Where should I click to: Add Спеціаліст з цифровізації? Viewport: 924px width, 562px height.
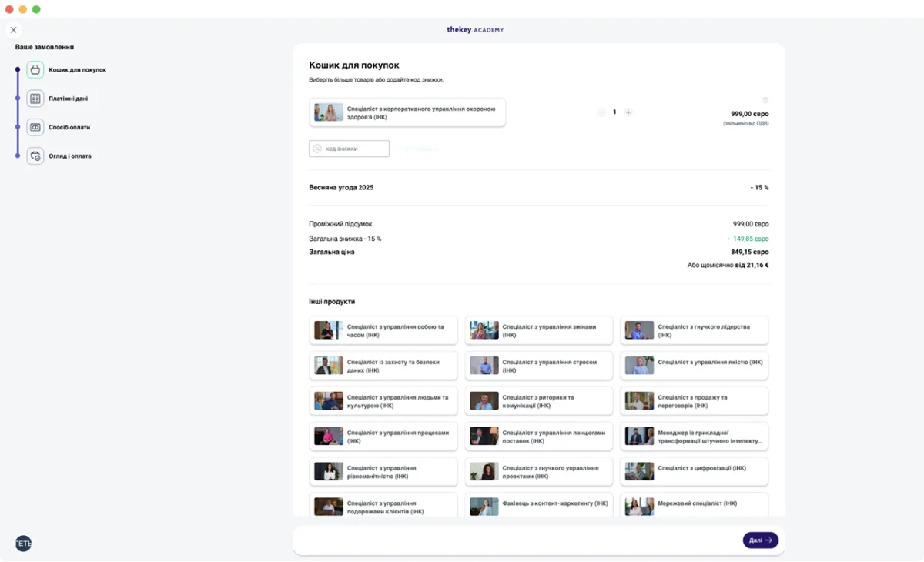point(695,472)
